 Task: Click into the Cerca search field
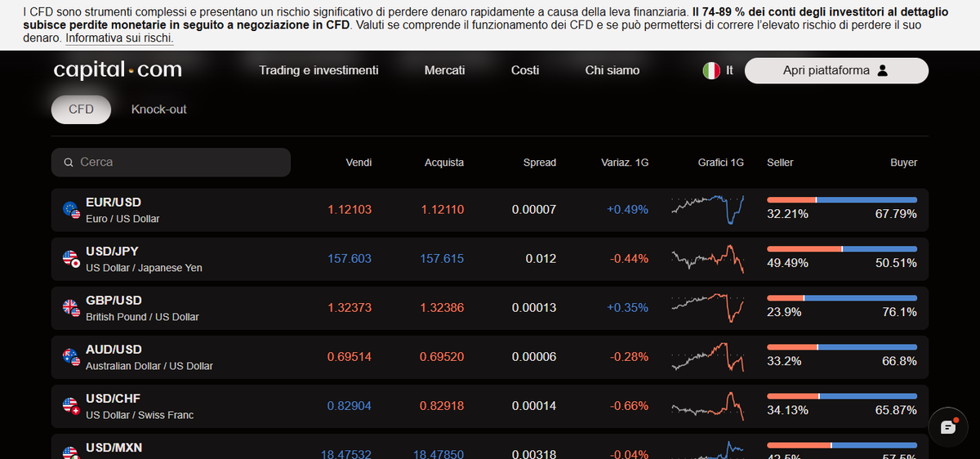click(171, 163)
